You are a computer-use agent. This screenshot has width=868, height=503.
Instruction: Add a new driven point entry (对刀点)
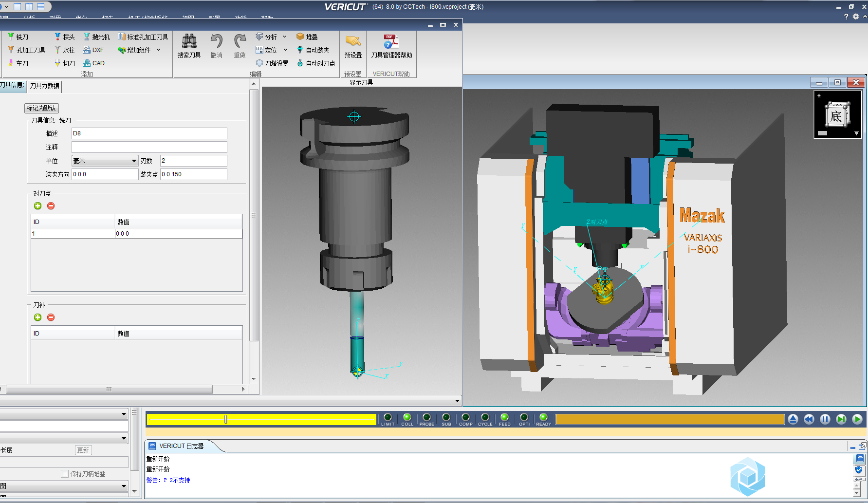38,206
